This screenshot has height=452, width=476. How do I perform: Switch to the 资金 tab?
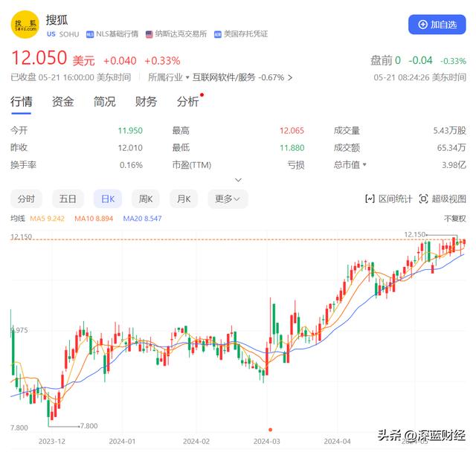[x=62, y=102]
